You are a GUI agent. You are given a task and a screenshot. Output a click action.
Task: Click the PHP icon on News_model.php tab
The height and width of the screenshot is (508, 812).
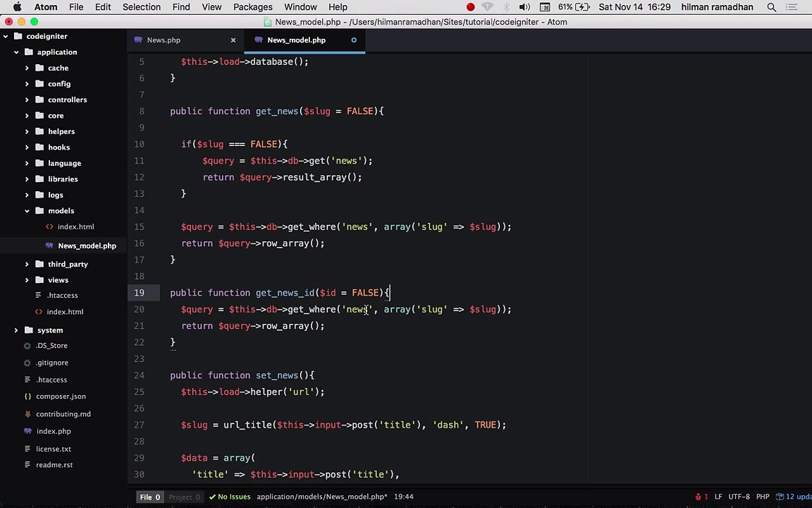pyautogui.click(x=259, y=40)
